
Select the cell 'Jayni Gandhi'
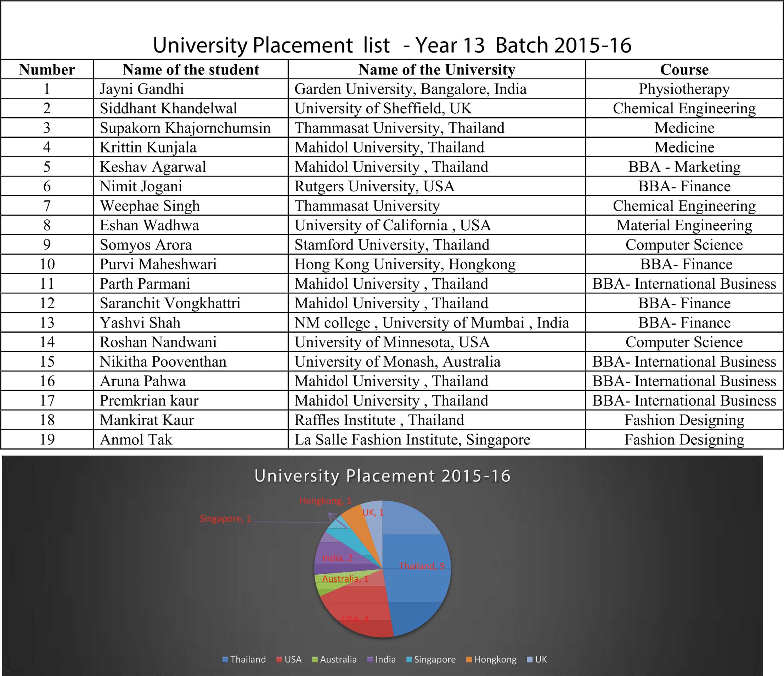[191, 89]
